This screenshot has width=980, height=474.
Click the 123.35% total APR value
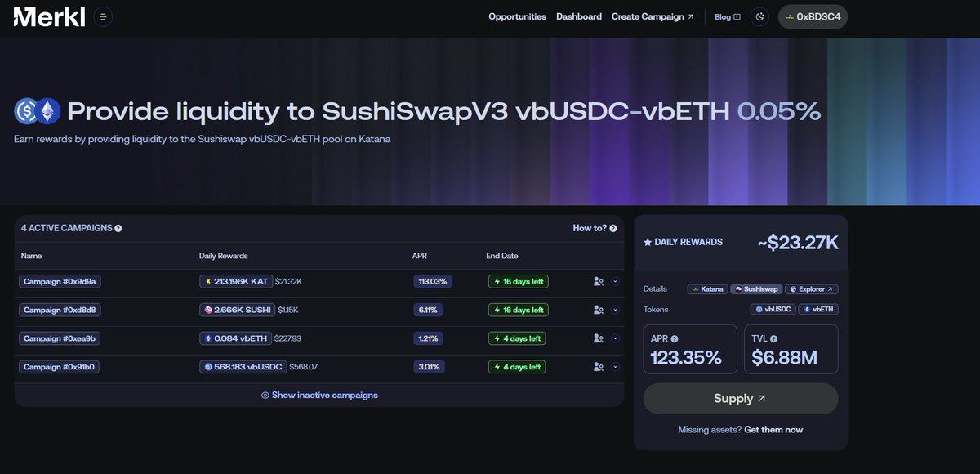pos(686,357)
